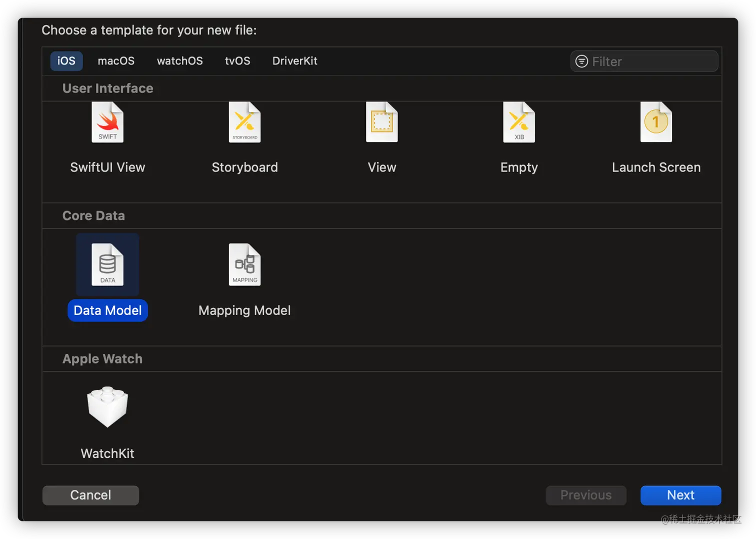Image resolution: width=756 pixels, height=539 pixels.
Task: Open the watchOS platform tab
Action: point(180,61)
